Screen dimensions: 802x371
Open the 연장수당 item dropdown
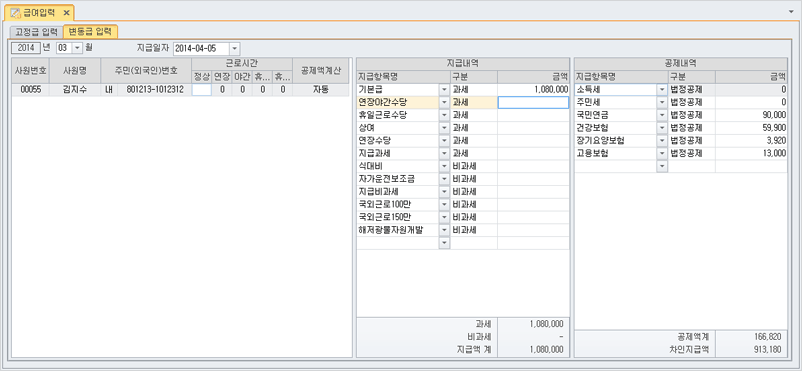coord(444,141)
